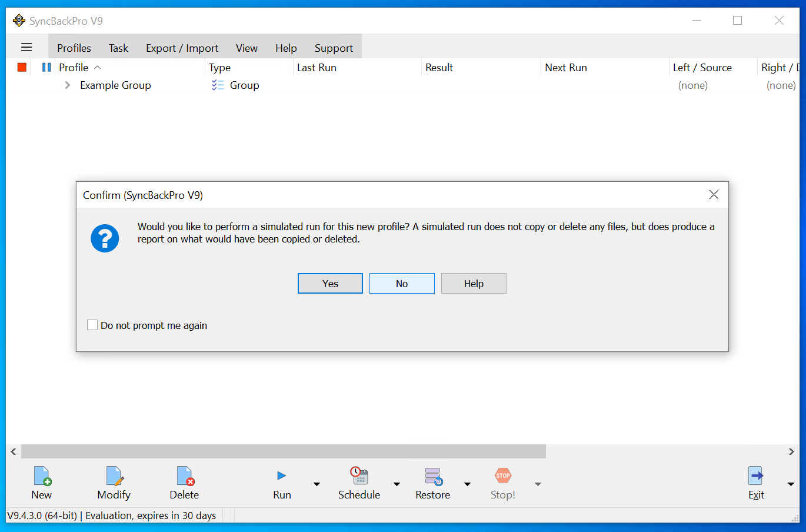Click the Delete profile icon
The image size is (806, 532).
coord(185,476)
